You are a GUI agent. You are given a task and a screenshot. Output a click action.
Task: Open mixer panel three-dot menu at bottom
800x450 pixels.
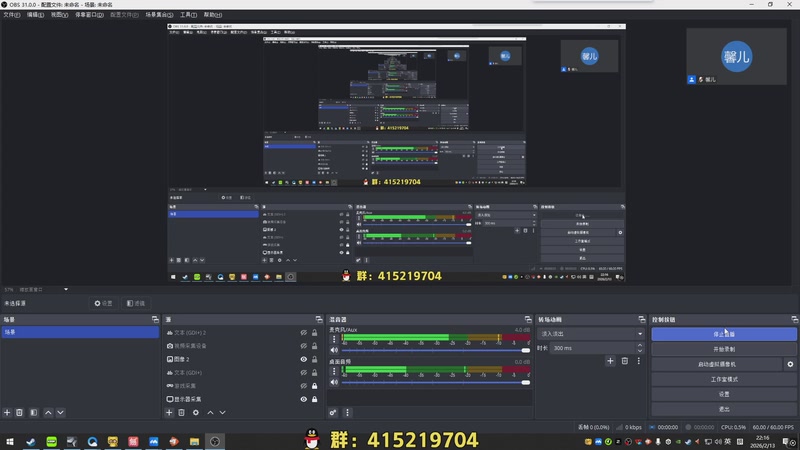click(x=347, y=412)
